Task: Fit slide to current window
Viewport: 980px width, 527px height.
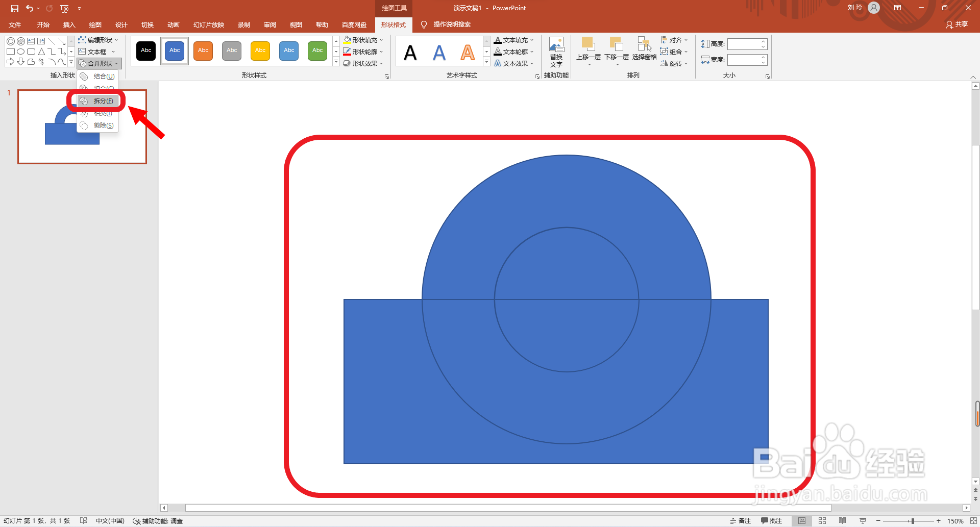Action: 973,521
